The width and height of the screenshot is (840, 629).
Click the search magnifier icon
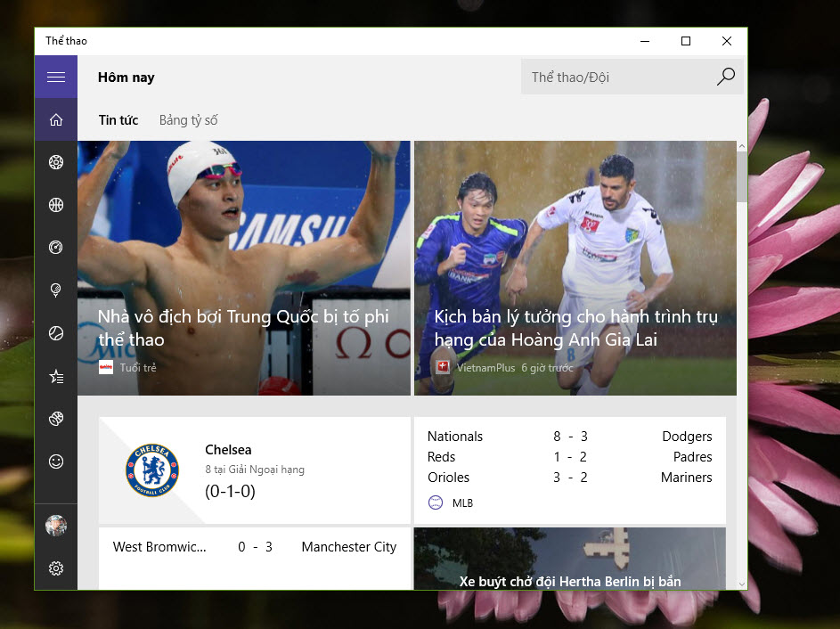[726, 77]
